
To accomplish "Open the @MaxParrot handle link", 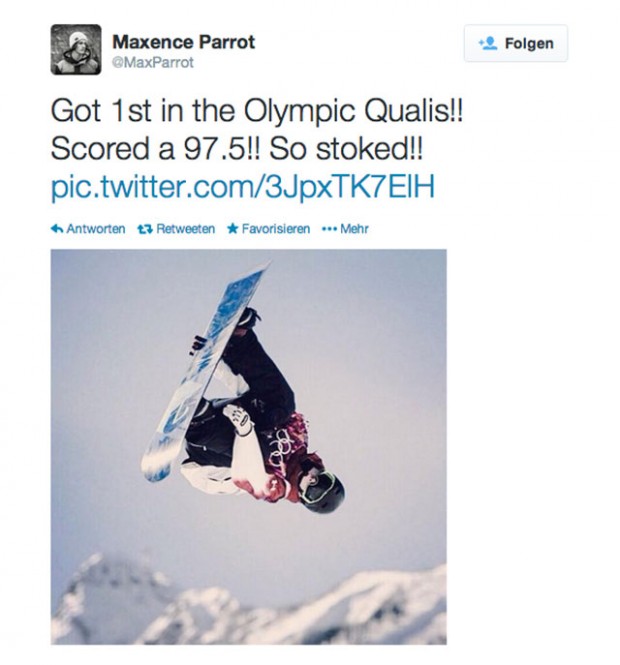I will point(153,62).
